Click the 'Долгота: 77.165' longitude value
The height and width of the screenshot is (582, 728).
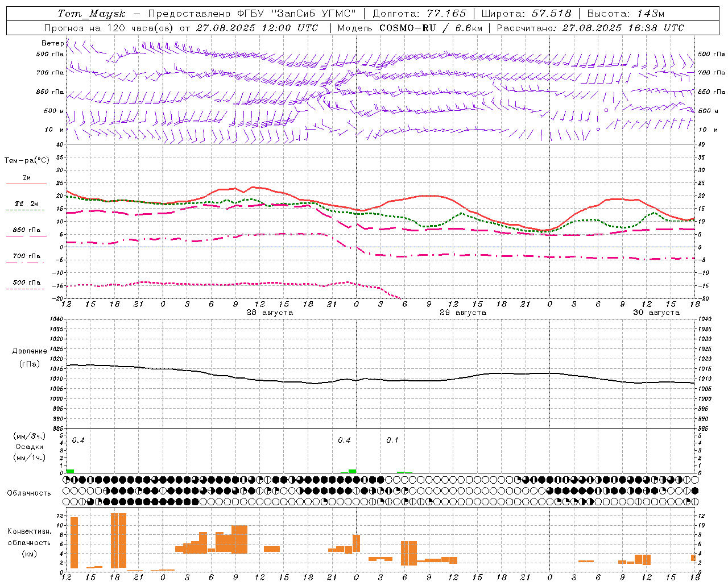pos(419,14)
